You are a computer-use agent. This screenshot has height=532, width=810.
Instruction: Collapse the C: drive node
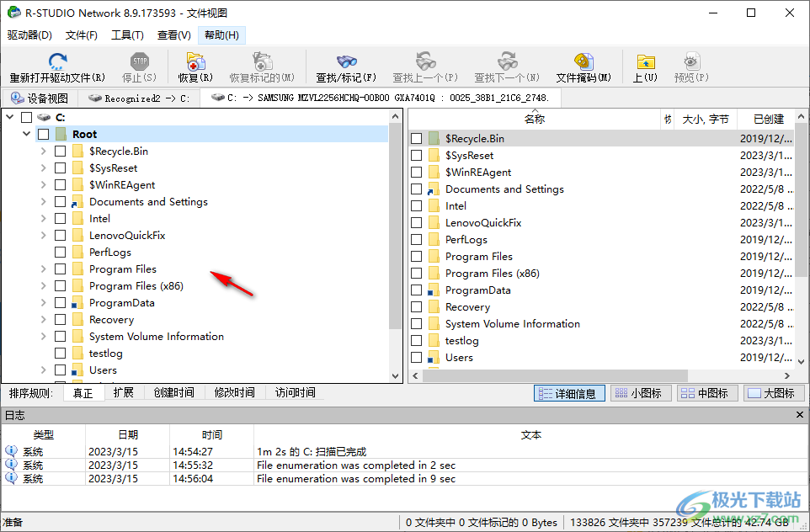click(x=10, y=117)
